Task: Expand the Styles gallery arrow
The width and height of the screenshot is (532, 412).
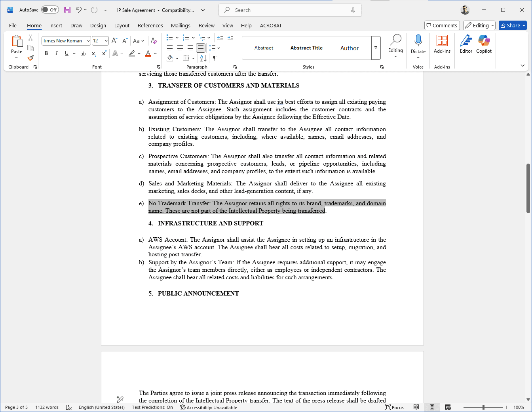Action: click(376, 48)
